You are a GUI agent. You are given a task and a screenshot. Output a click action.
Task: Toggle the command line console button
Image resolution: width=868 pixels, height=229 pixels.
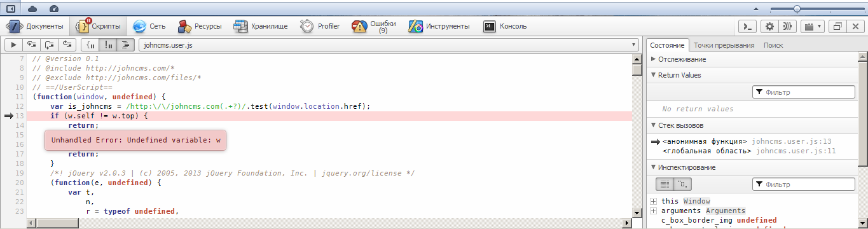point(748,26)
